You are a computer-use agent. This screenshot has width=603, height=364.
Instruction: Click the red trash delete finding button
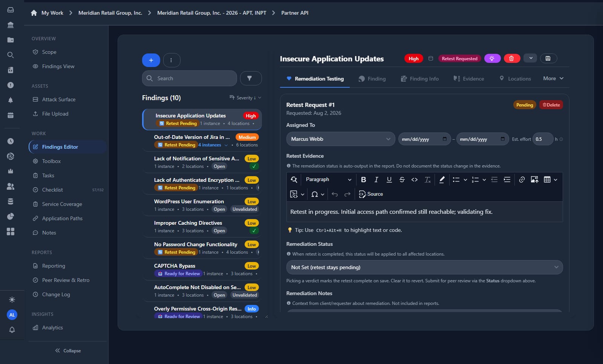(x=512, y=58)
